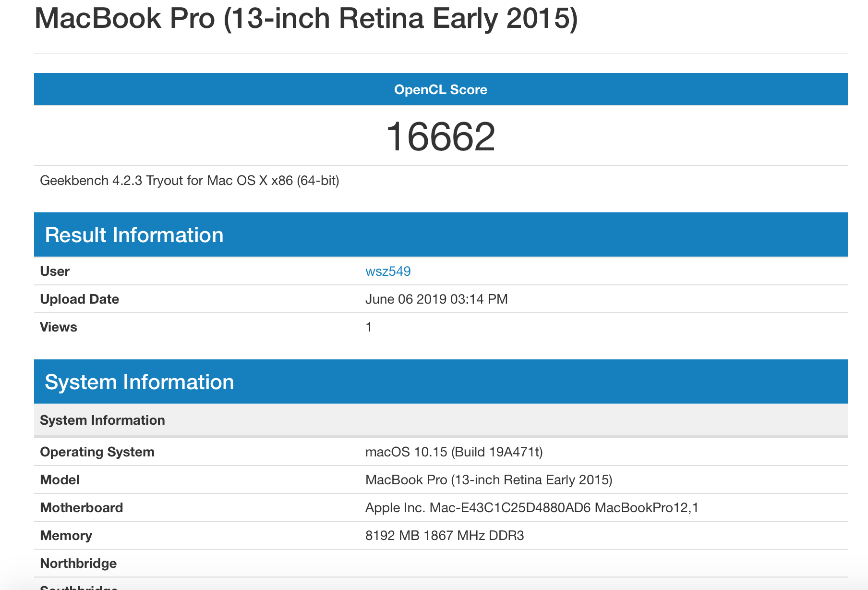Click the page title MacBook Pro heading
The height and width of the screenshot is (590, 868).
306,19
